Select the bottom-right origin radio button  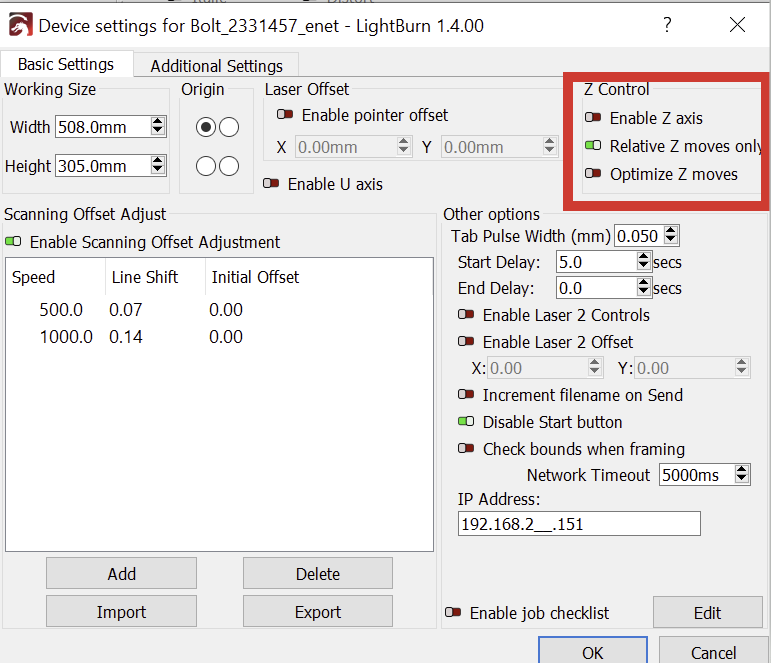pos(229,166)
